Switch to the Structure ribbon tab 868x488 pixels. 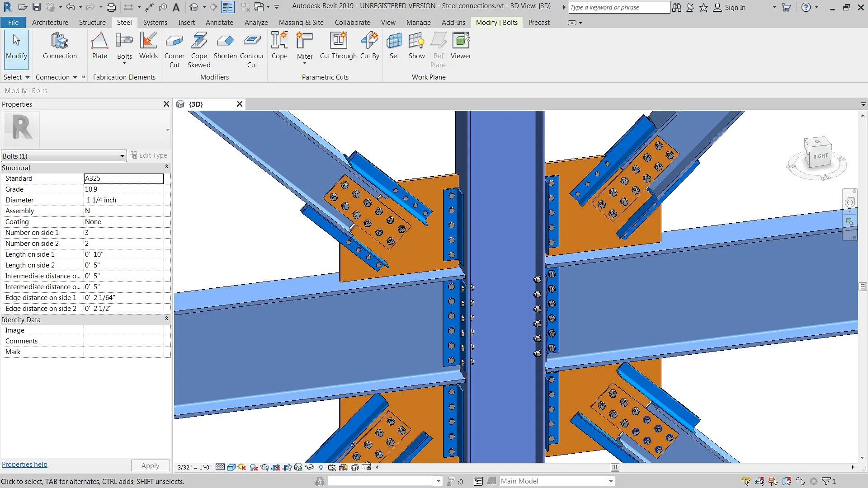click(x=92, y=23)
